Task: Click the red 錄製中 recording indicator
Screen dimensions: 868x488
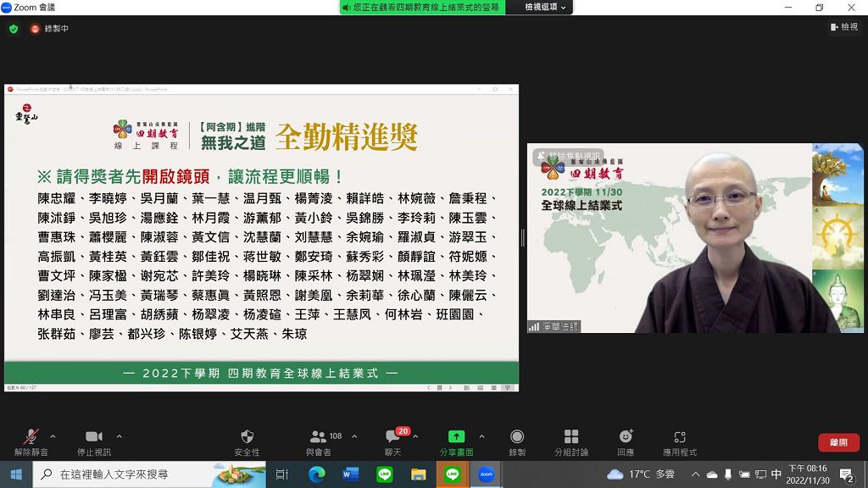Action: point(49,29)
